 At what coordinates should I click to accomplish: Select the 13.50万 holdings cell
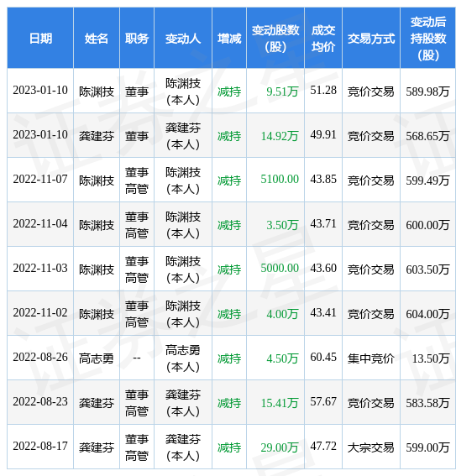pos(431,358)
